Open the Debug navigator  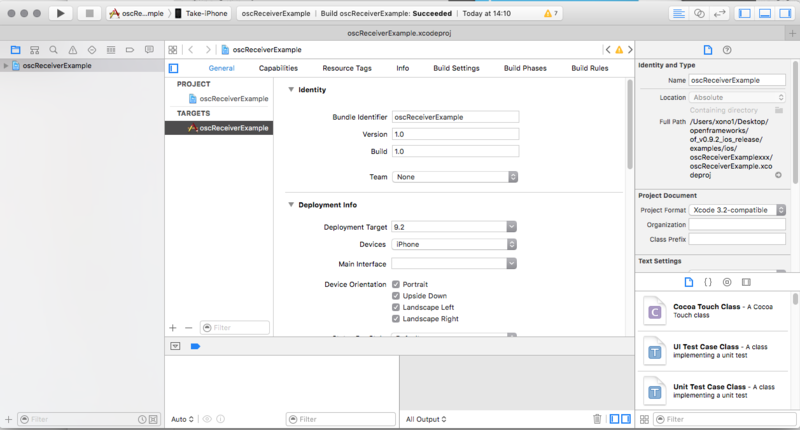111,49
